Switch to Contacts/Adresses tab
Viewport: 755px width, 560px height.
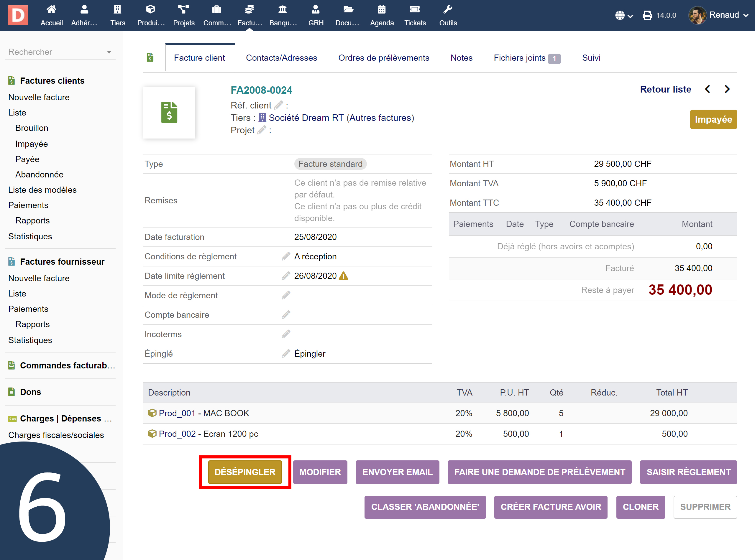click(281, 58)
